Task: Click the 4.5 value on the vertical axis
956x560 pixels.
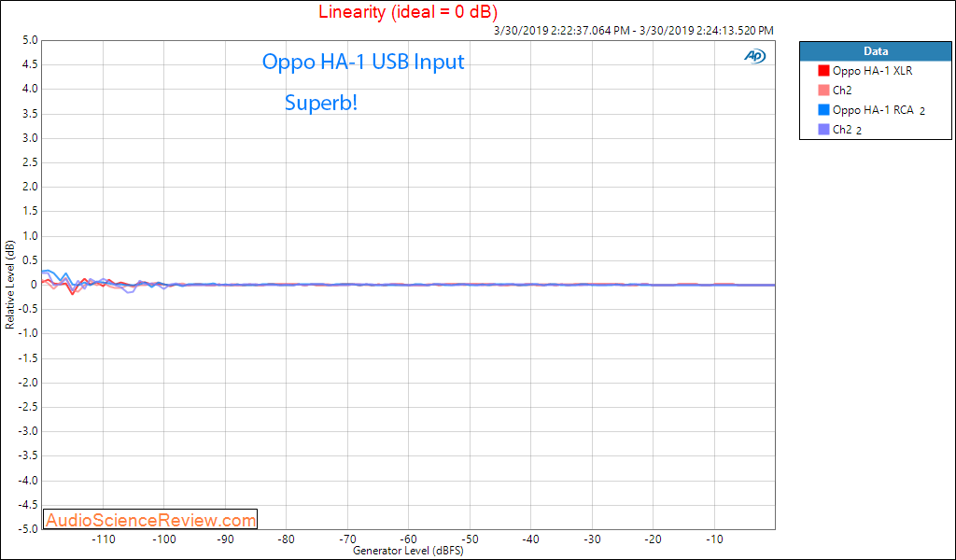Action: click(x=30, y=64)
